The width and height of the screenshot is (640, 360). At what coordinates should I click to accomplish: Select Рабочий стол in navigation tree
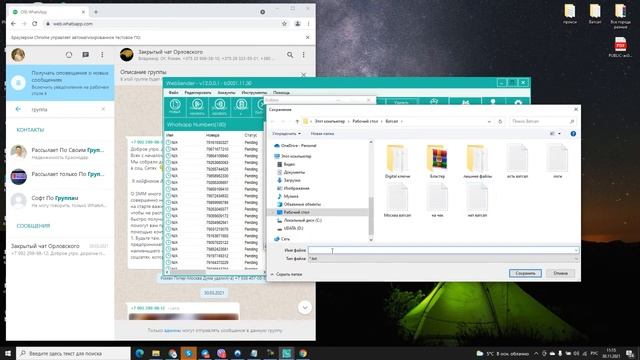[x=296, y=212]
